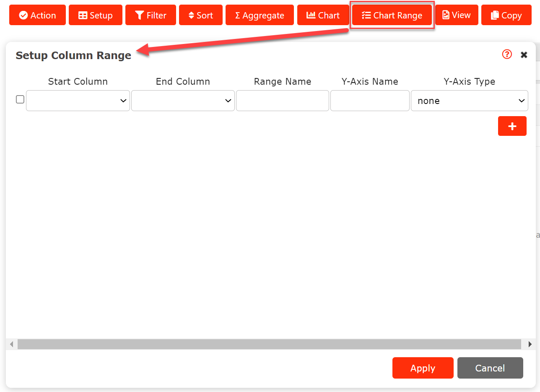
Task: Open the Y-Axis Type dropdown
Action: pos(469,101)
